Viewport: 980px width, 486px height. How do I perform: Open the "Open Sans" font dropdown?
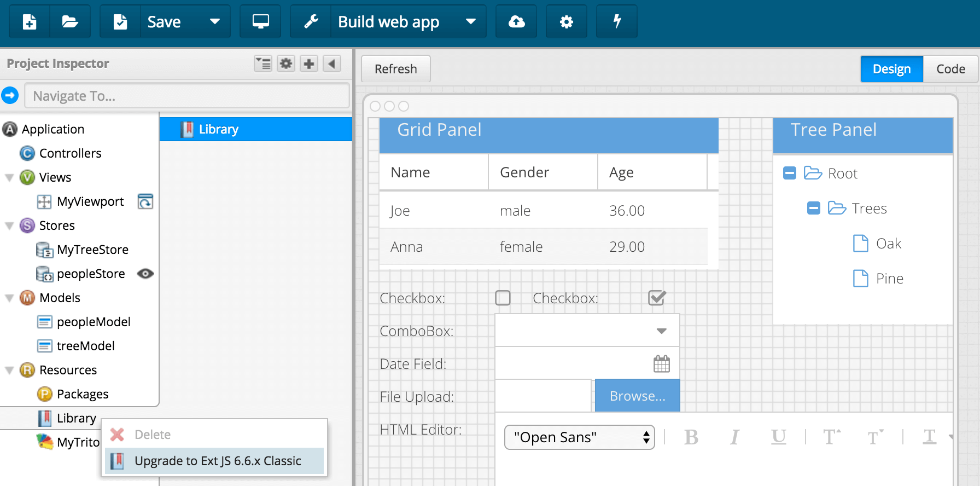(x=580, y=437)
